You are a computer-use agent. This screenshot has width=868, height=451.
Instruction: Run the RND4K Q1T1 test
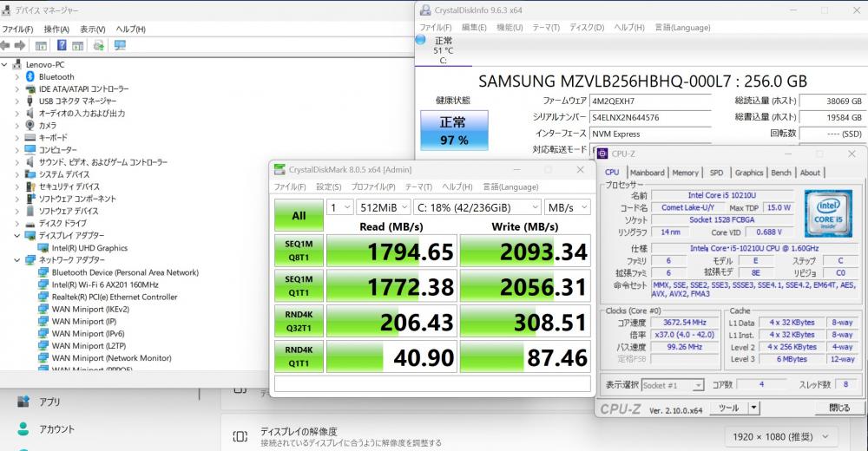299,357
